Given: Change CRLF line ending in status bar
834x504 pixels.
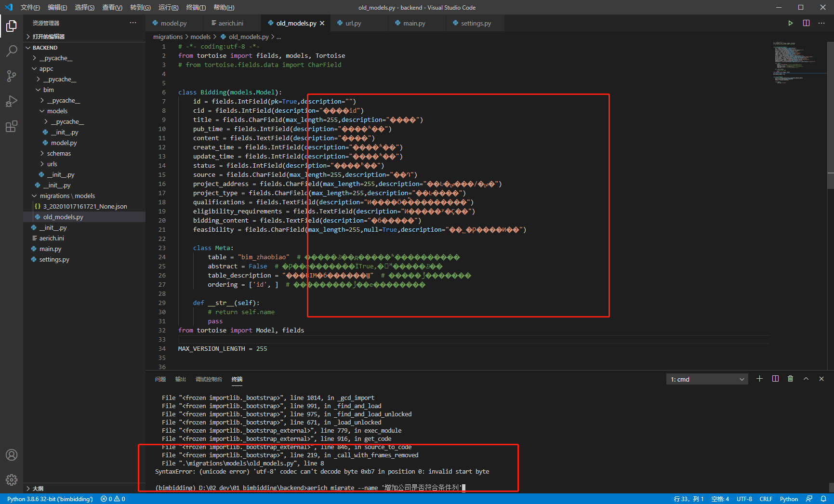Looking at the screenshot, I should [766, 499].
